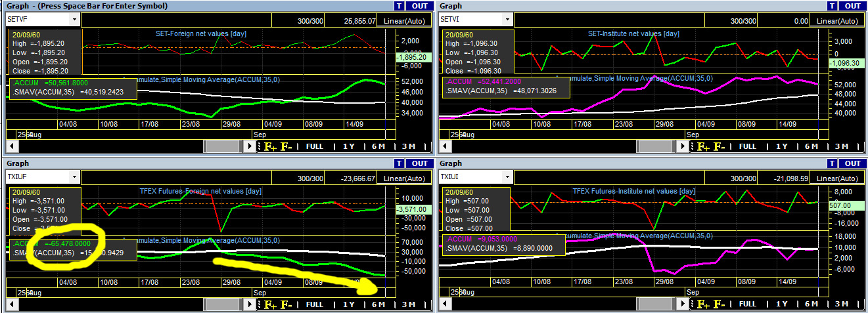Screen dimensions: 868x313
Task: Click the right scroll arrow under the SETVI chart
Action: 683,147
